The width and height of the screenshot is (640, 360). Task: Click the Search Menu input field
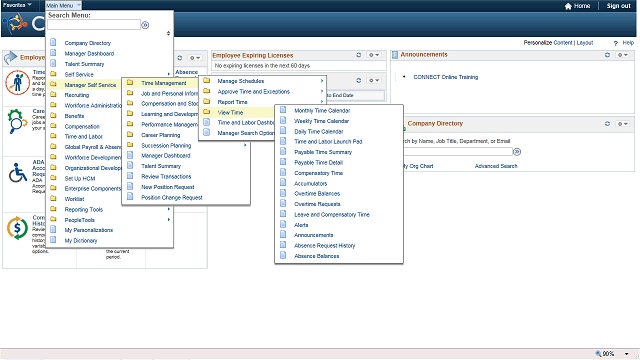[94, 25]
